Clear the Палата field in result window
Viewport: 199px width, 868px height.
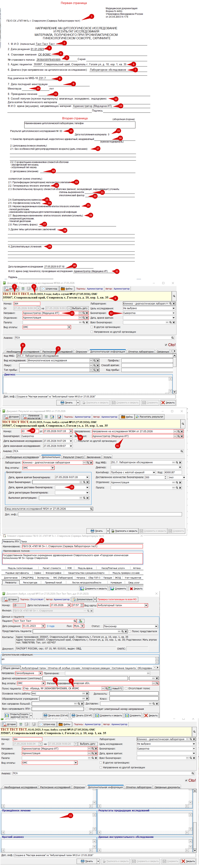coord(180,487)
